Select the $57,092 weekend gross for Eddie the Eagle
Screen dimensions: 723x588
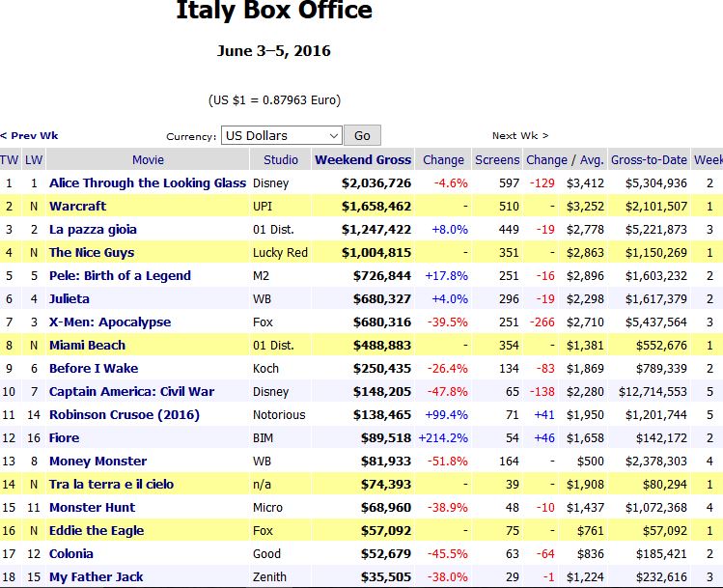[x=386, y=531]
